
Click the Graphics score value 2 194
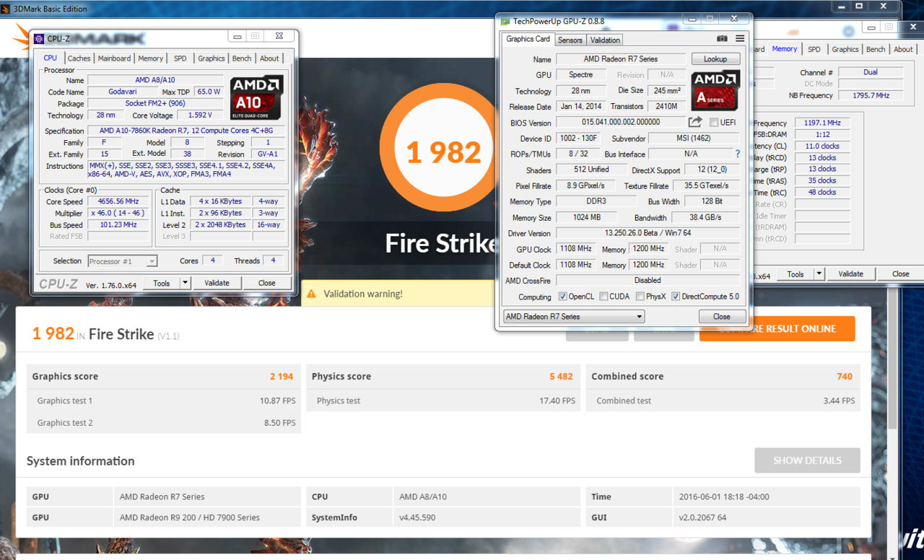282,376
